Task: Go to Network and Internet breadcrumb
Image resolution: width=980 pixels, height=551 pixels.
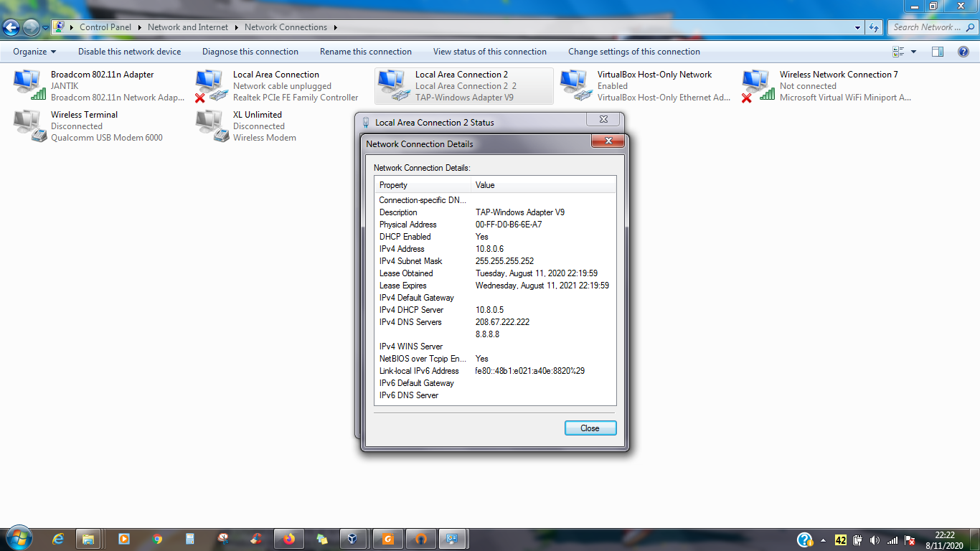Action: click(188, 27)
